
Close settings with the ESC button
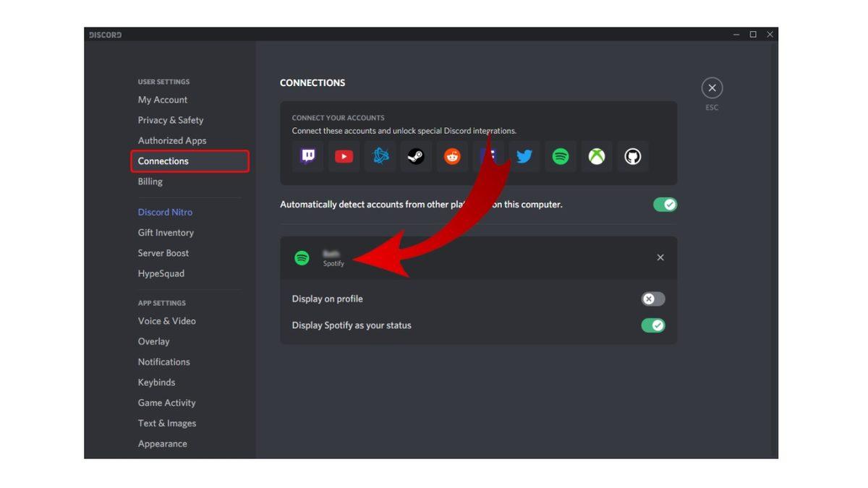(x=712, y=87)
